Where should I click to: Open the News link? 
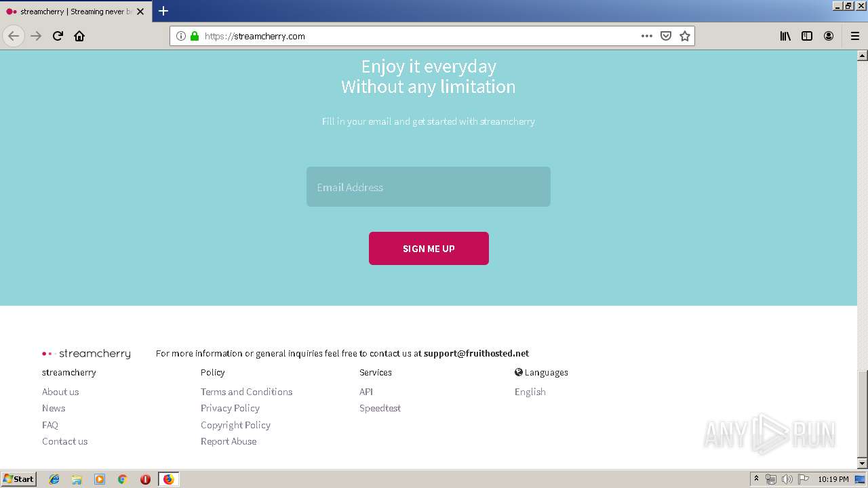tap(54, 408)
